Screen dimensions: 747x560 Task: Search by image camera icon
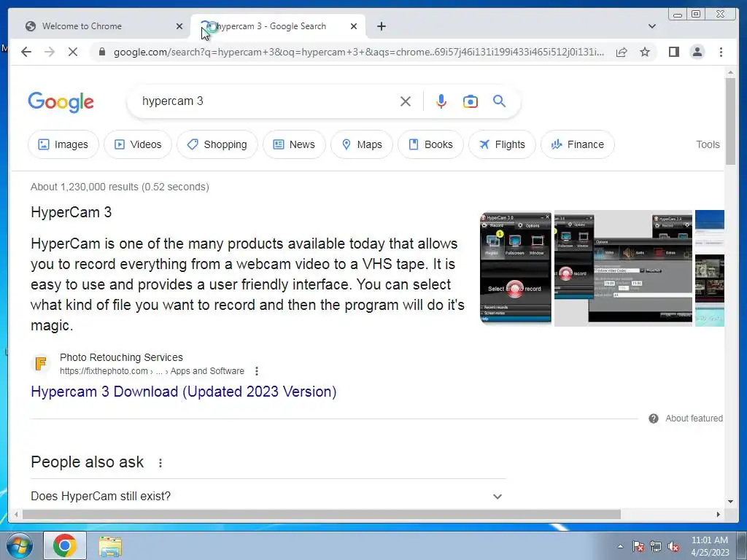[x=471, y=101]
